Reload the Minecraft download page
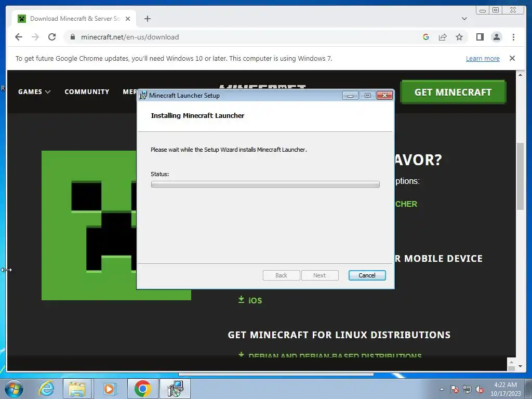532x399 pixels. pos(52,37)
